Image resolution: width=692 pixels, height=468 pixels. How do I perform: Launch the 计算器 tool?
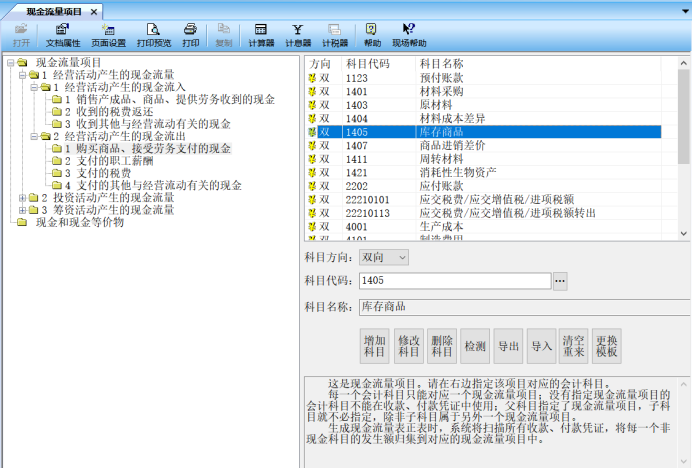point(259,35)
